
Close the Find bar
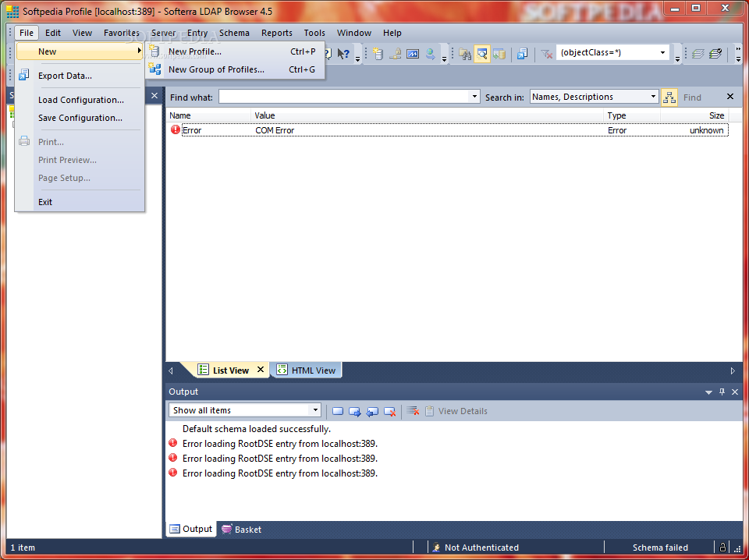tap(730, 97)
